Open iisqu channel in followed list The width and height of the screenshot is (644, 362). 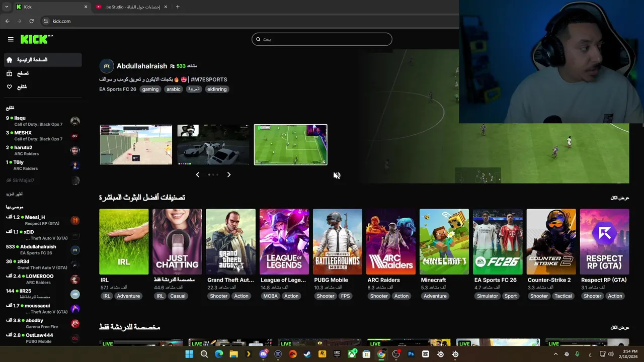click(42, 121)
